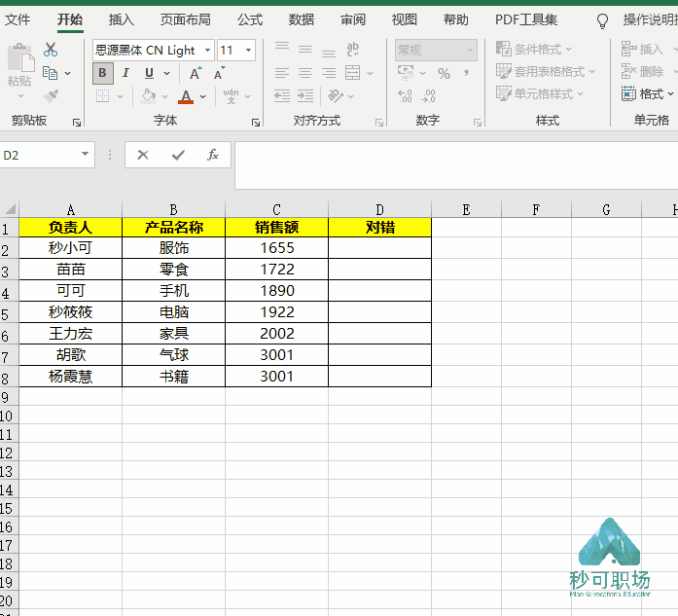Click the Tell Me lightbulb icon
This screenshot has width=678, height=616.
(x=602, y=20)
